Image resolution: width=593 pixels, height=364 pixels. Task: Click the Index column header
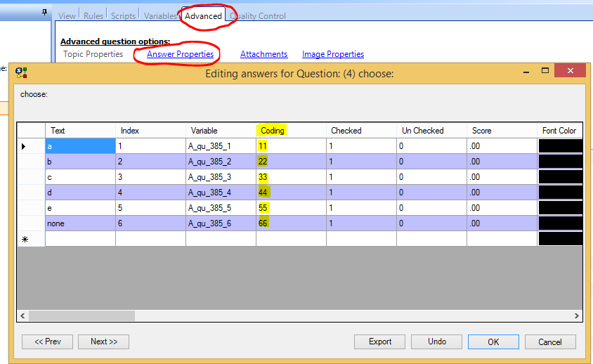click(x=150, y=131)
